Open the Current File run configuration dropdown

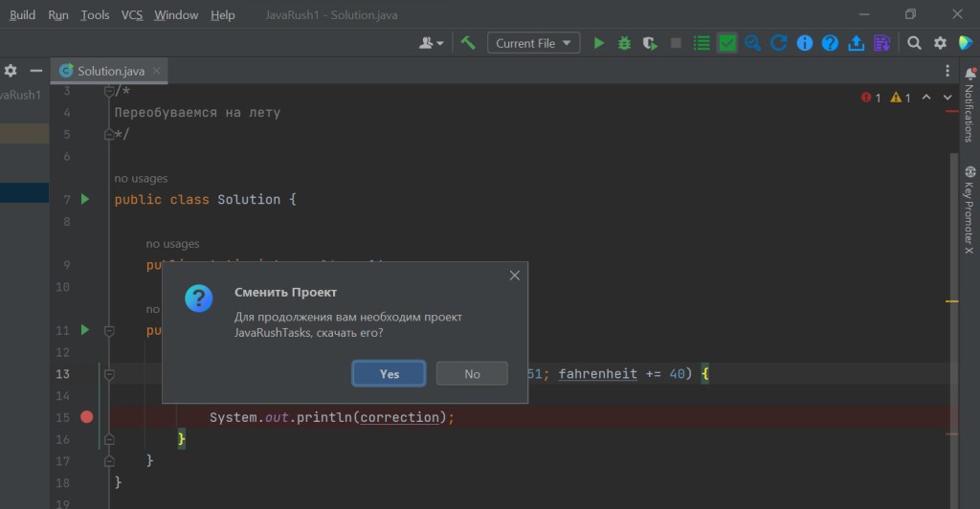(534, 43)
